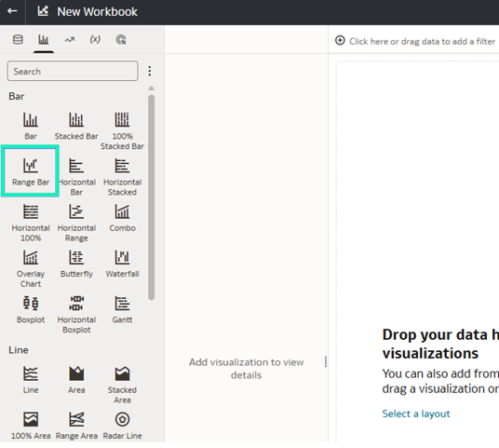
Task: Pick the Area chart visualization
Action: click(76, 380)
